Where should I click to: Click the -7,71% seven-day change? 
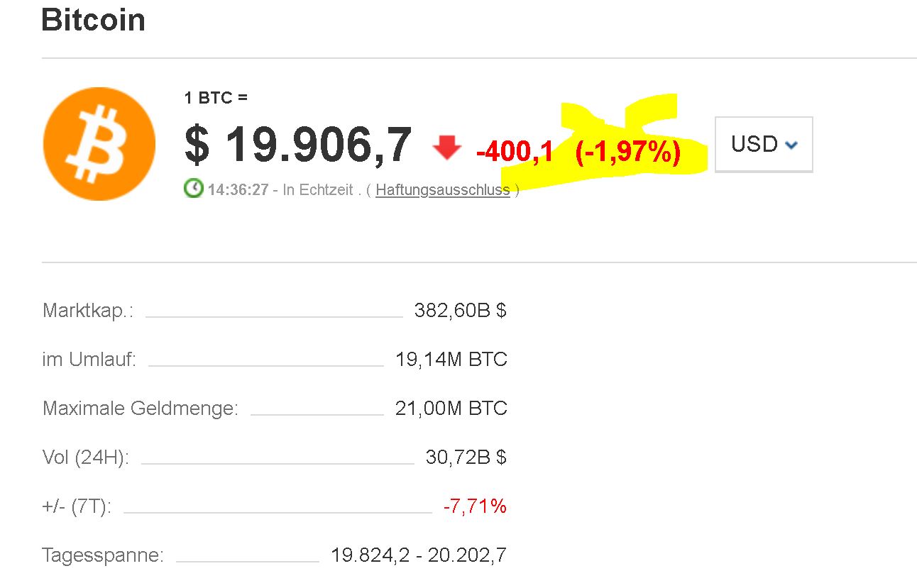pyautogui.click(x=475, y=506)
